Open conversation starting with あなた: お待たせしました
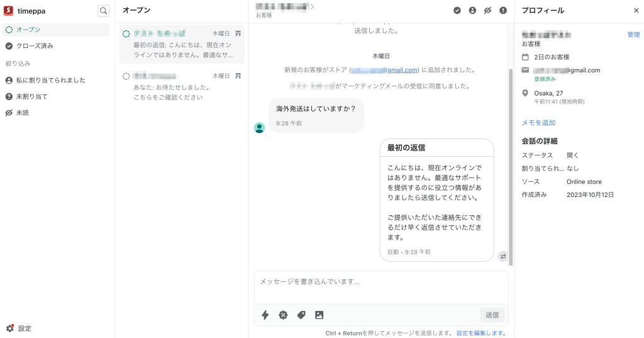644x338 pixels. pos(182,86)
